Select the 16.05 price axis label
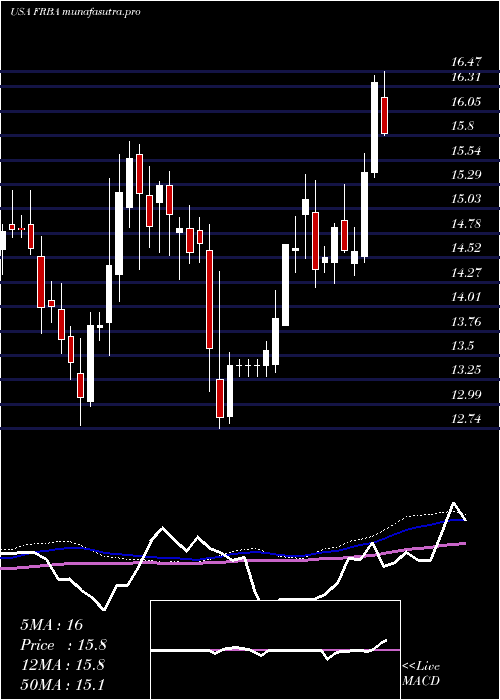 pyautogui.click(x=467, y=102)
